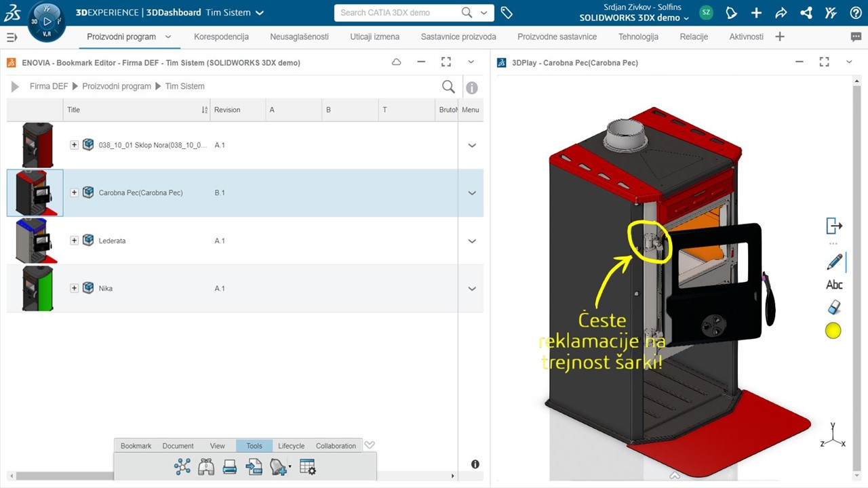
Task: Choose the eraser tool in 3DPlay
Action: point(834,307)
